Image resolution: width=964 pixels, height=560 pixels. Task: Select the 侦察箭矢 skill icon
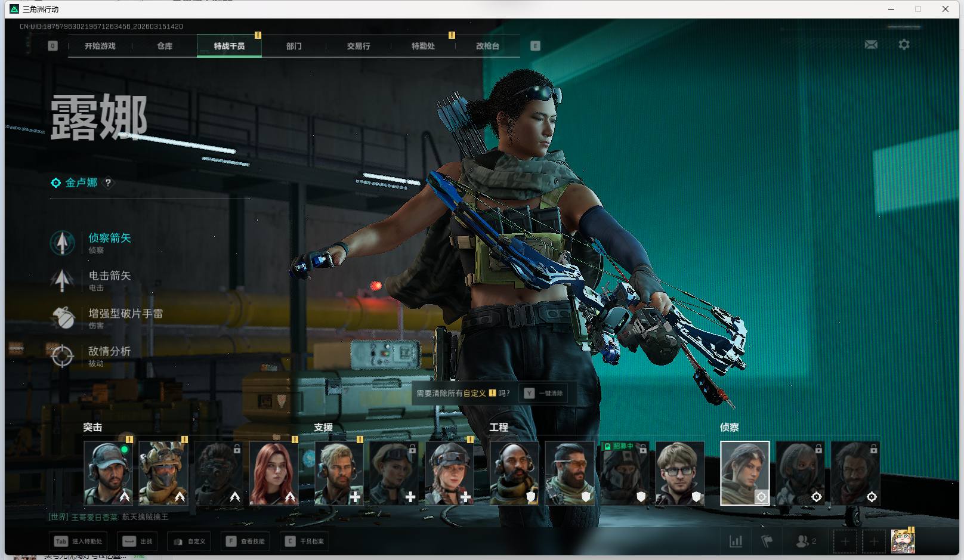coord(62,243)
